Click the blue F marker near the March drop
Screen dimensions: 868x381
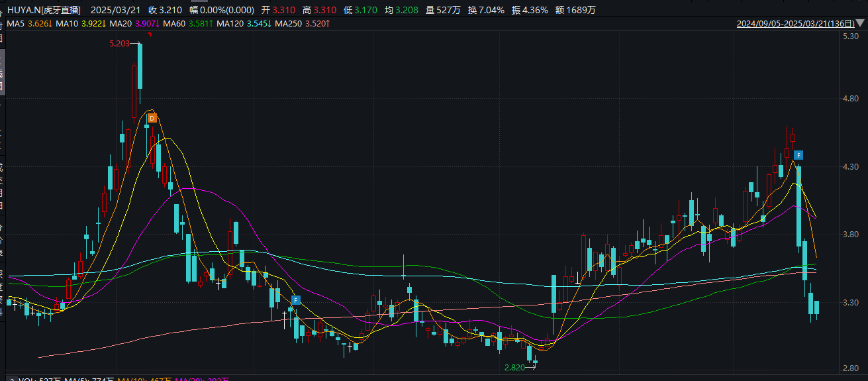pyautogui.click(x=799, y=155)
